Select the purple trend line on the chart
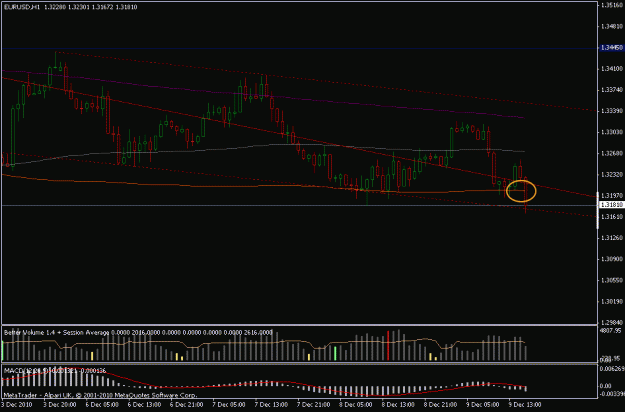 263,94
